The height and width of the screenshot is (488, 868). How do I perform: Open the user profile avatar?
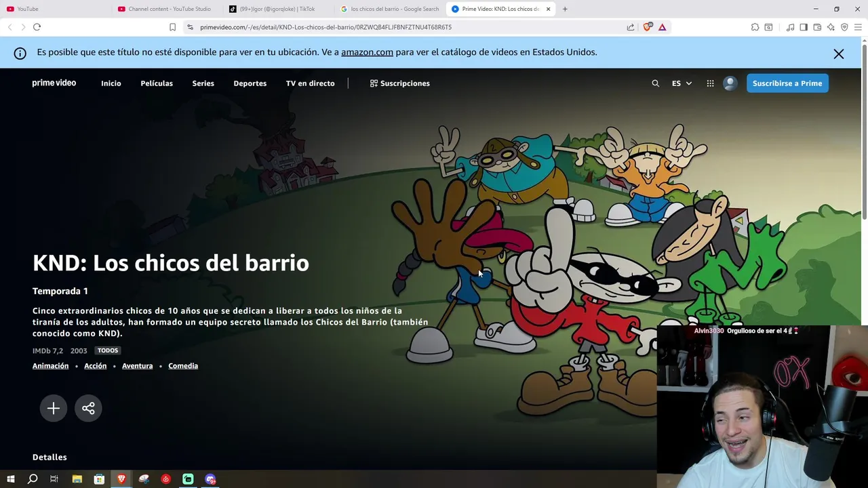click(730, 83)
